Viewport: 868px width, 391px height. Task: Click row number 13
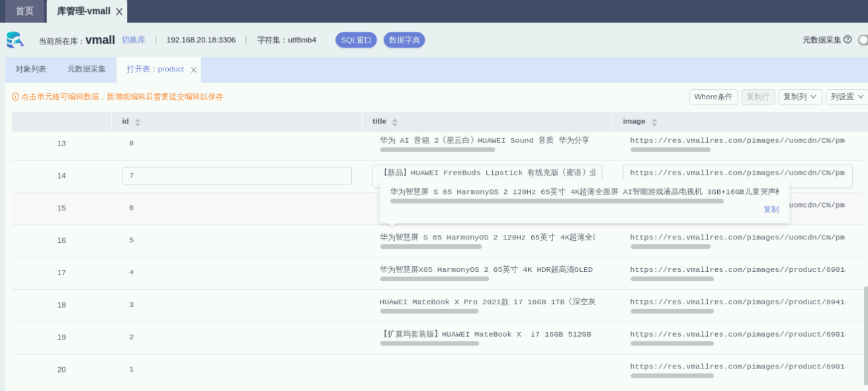pos(62,143)
